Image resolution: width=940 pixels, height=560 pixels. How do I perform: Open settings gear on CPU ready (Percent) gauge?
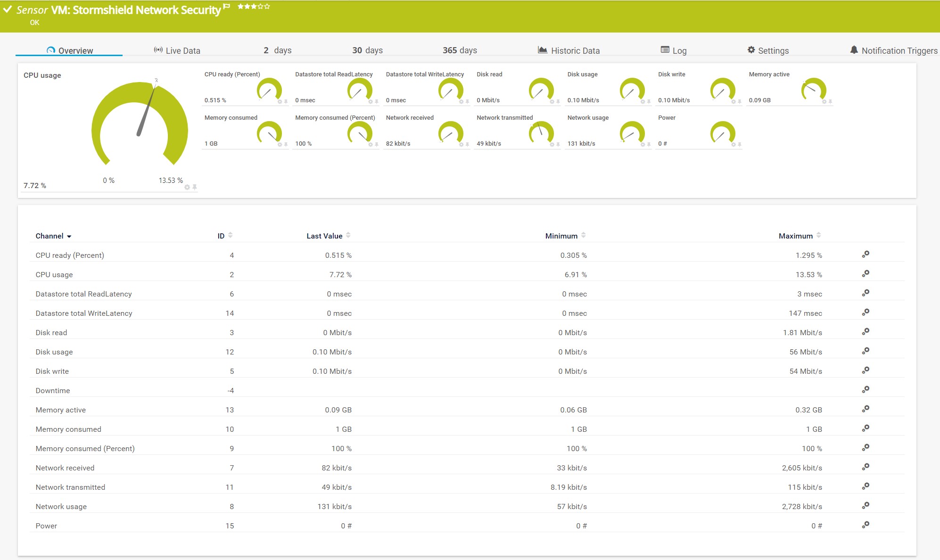(x=280, y=102)
